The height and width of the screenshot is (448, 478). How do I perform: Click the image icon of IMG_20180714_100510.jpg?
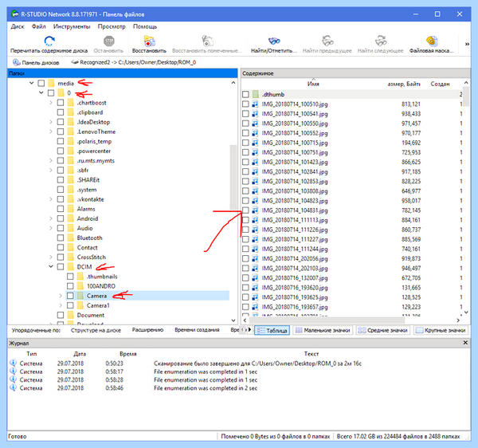[255, 104]
